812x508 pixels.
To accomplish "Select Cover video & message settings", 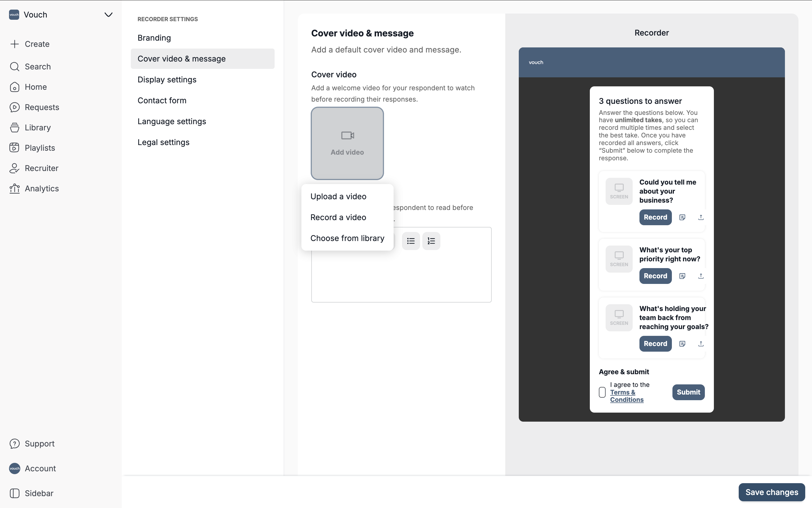I will (x=203, y=59).
